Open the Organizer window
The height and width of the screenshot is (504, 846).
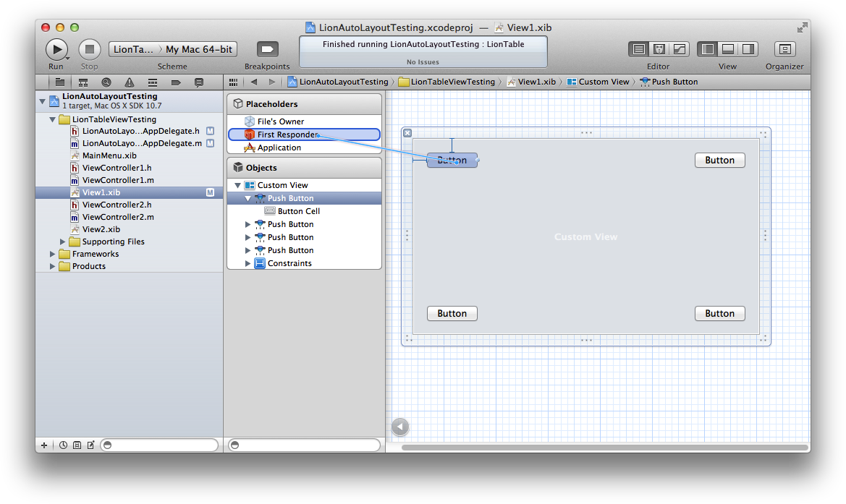[x=785, y=49]
